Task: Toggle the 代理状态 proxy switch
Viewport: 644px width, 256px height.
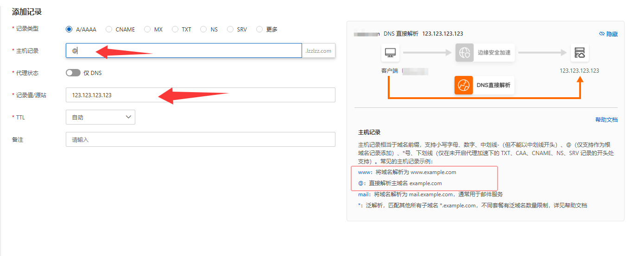Action: (x=73, y=73)
